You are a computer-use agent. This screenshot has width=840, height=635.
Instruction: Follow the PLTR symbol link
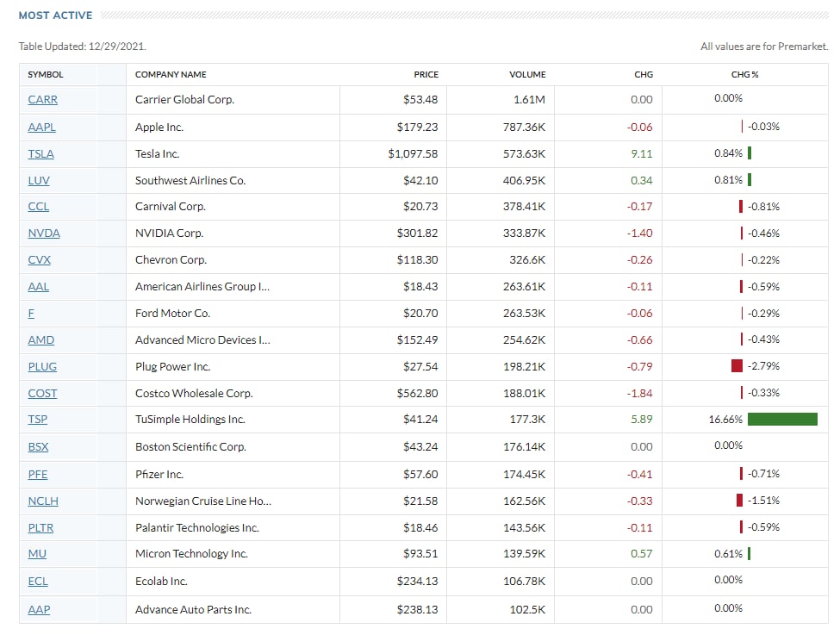pos(40,527)
